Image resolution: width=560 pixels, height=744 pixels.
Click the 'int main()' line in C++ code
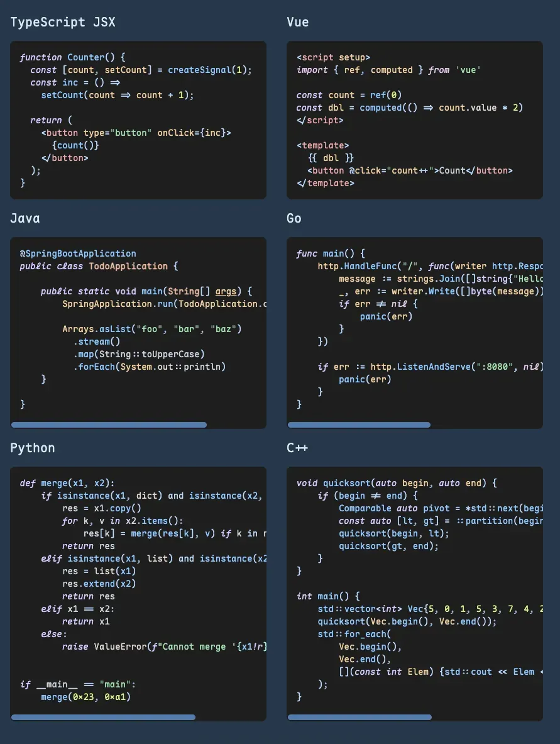click(328, 596)
